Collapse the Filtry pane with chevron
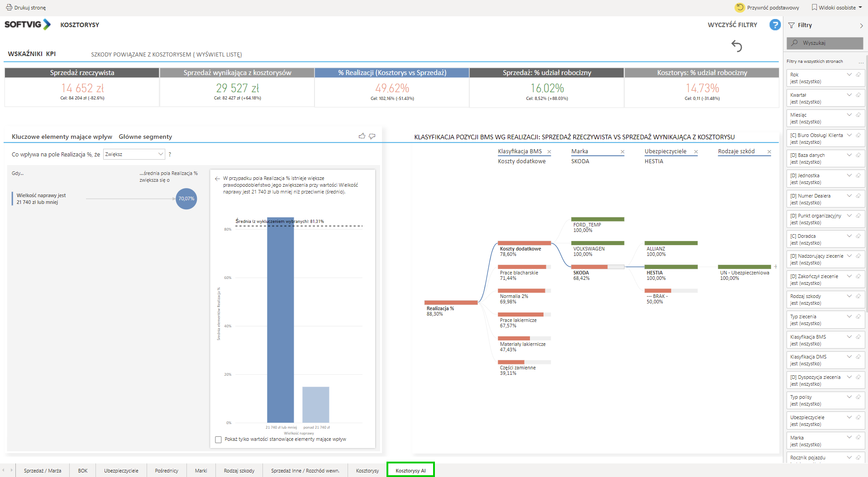Image resolution: width=868 pixels, height=477 pixels. [x=861, y=26]
